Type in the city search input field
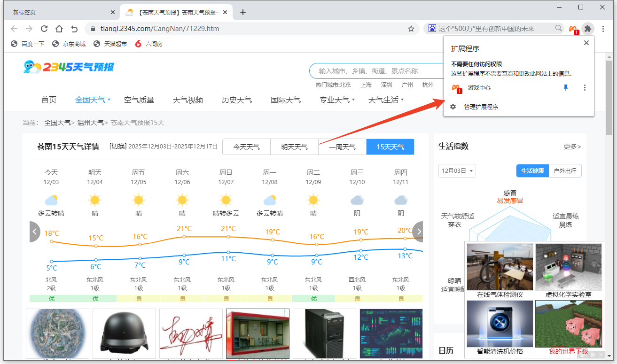The width and height of the screenshot is (617, 364). [371, 71]
